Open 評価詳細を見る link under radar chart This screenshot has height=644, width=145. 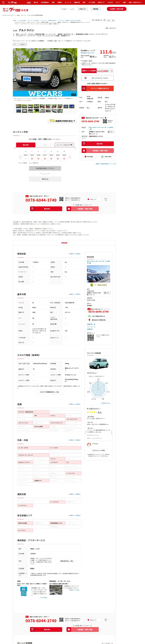coord(106,403)
